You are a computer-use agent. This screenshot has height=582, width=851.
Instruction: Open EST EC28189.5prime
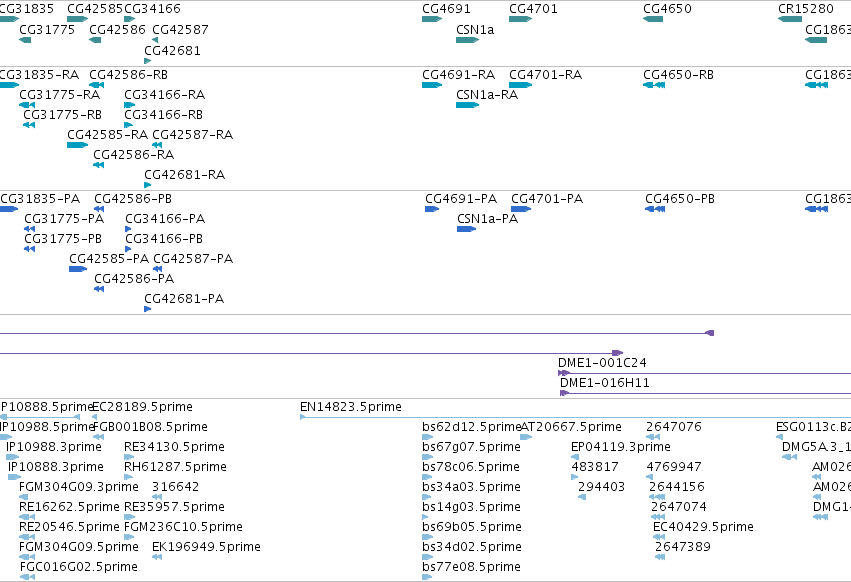tap(142, 407)
